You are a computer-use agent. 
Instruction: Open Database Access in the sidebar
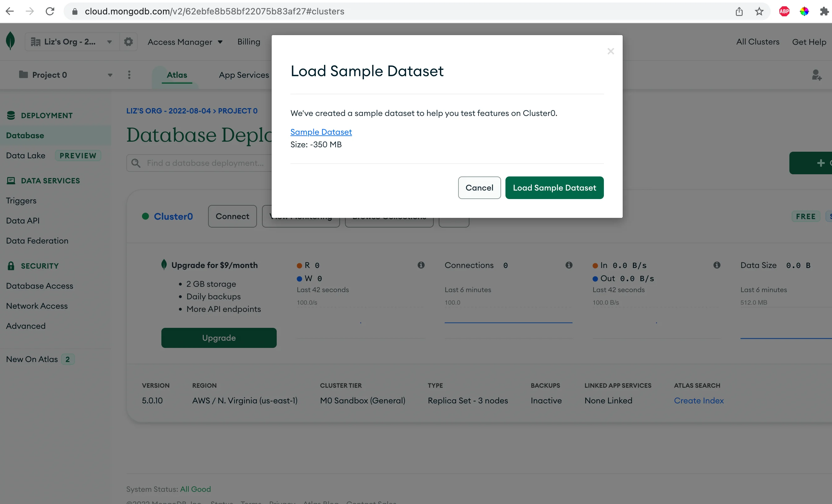pyautogui.click(x=39, y=286)
